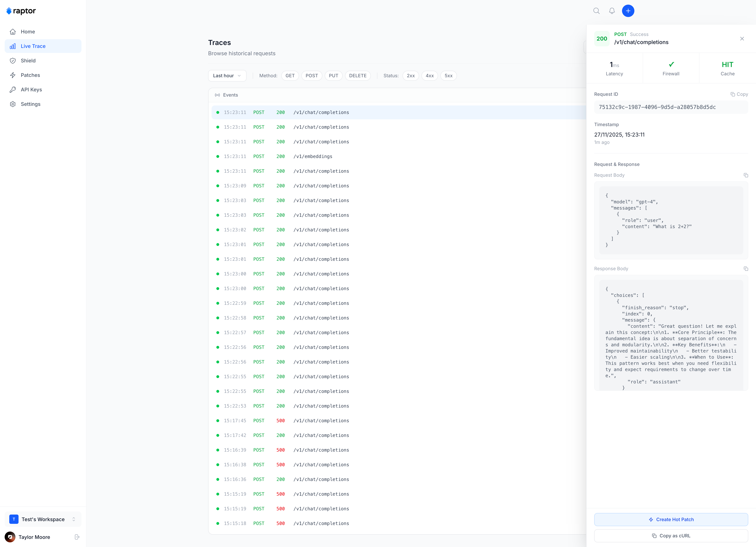
Task: Open the Last hour time range dropdown
Action: pyautogui.click(x=227, y=76)
